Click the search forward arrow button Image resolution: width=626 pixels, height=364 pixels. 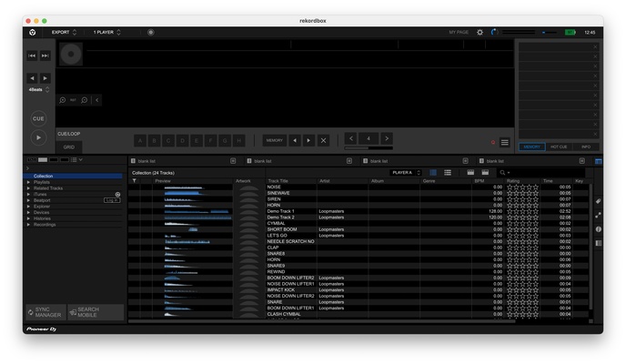(45, 78)
